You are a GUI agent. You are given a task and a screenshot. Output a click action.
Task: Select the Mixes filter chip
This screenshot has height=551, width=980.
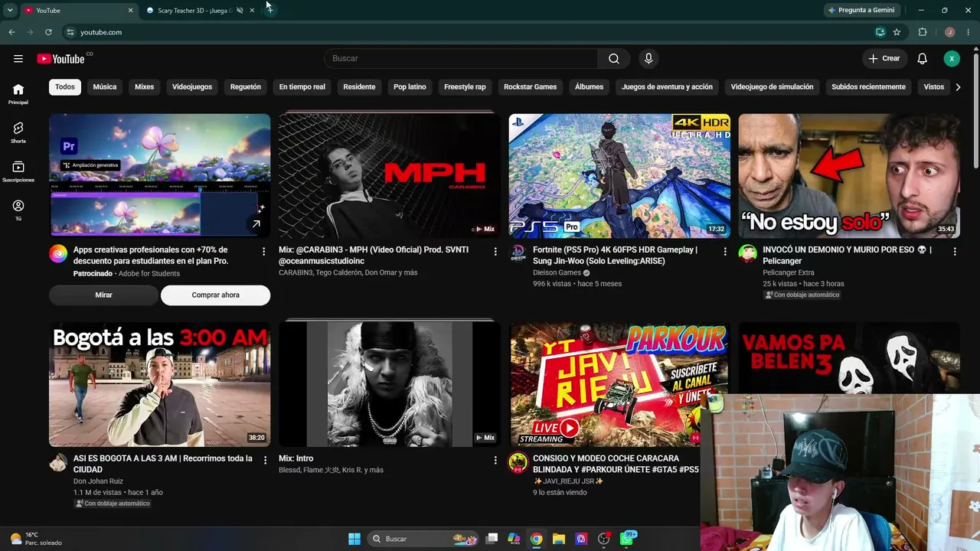point(145,87)
